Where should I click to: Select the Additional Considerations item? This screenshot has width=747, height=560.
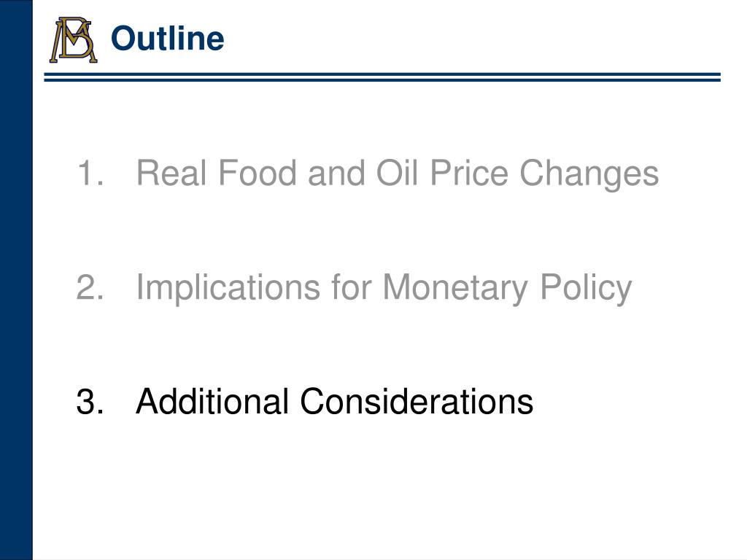334,402
